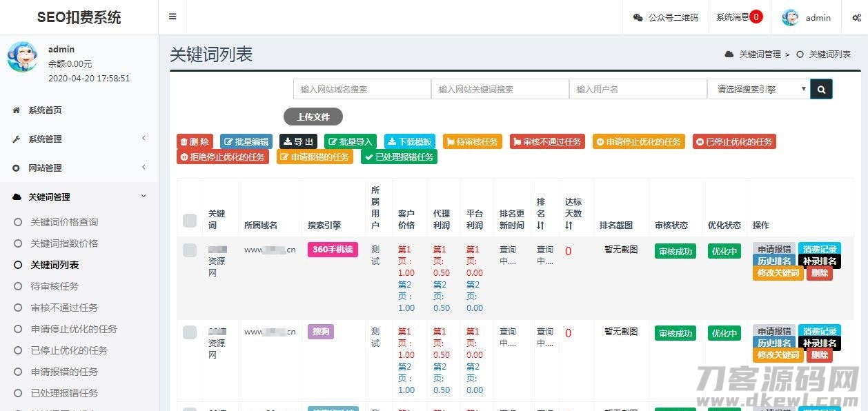This screenshot has height=411, width=868.
Task: Click the dark 导出 export button
Action: [298, 141]
